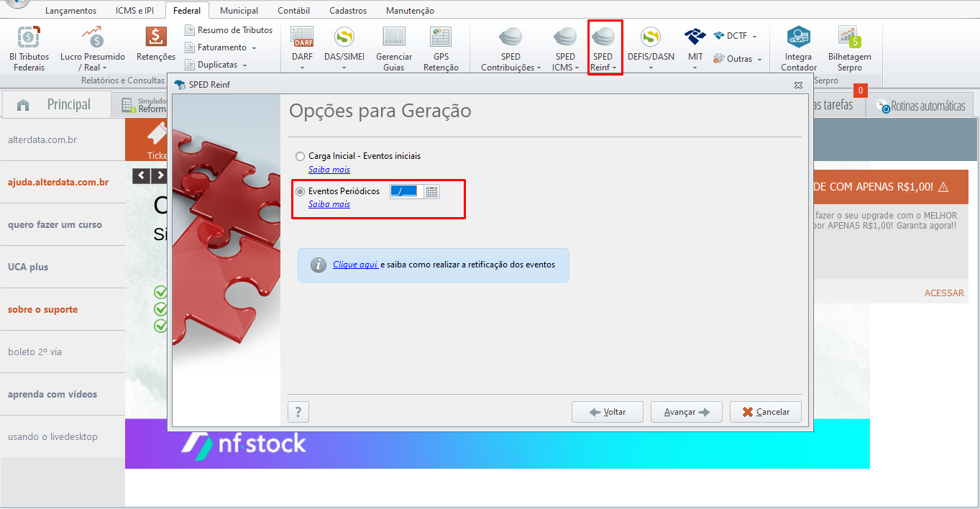Viewport: 980px width, 509px height.
Task: Open GPS Retenção
Action: pyautogui.click(x=441, y=48)
